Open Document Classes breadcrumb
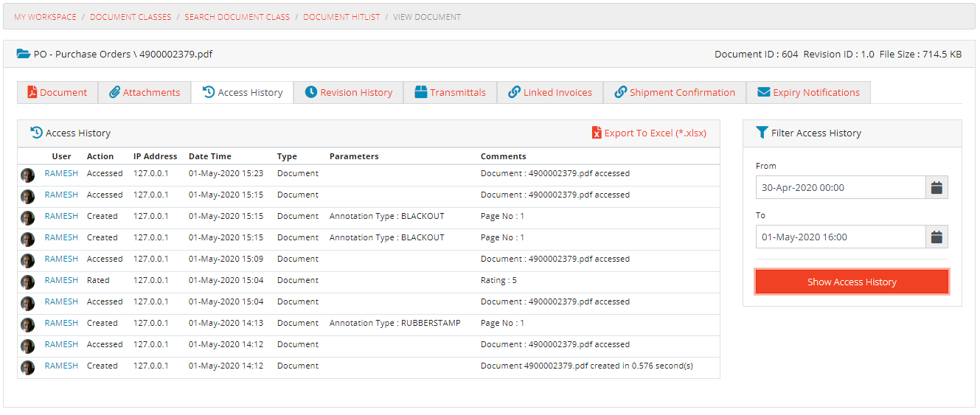 pyautogui.click(x=131, y=17)
